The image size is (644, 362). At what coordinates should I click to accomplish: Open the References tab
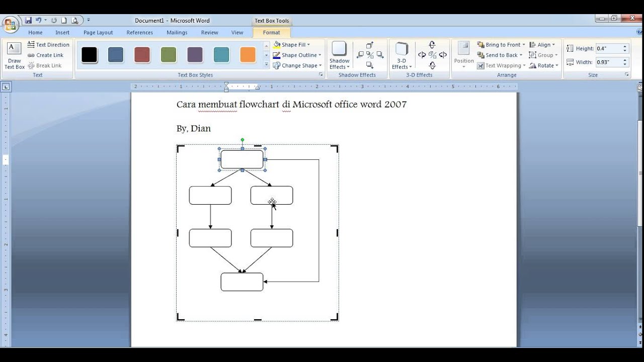click(139, 33)
